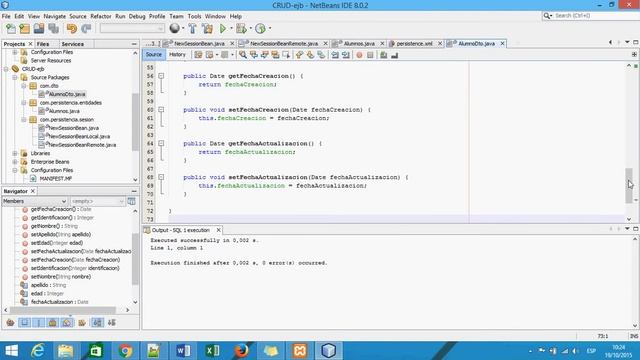
Task: Open Firefox from the Windows taskbar
Action: click(x=241, y=351)
